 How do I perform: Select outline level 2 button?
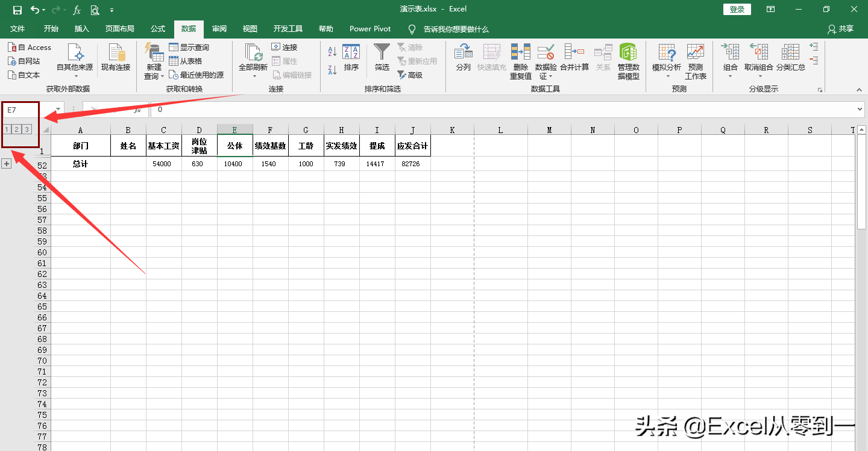17,129
